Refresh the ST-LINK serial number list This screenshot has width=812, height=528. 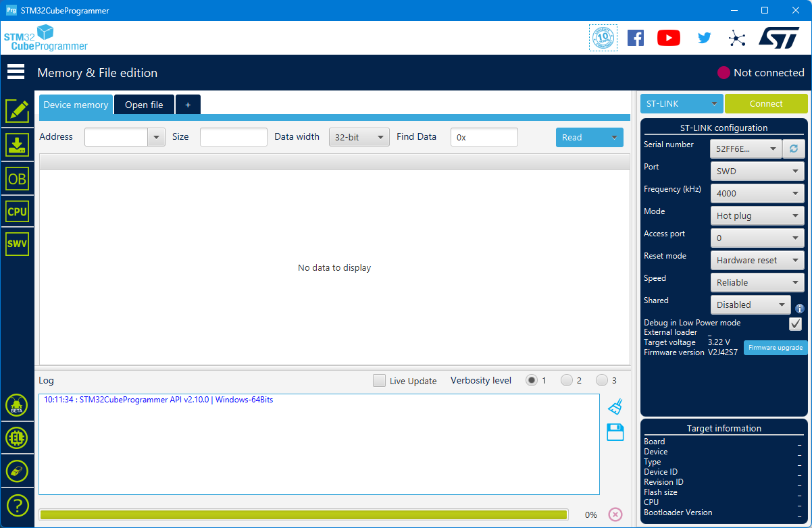tap(793, 149)
